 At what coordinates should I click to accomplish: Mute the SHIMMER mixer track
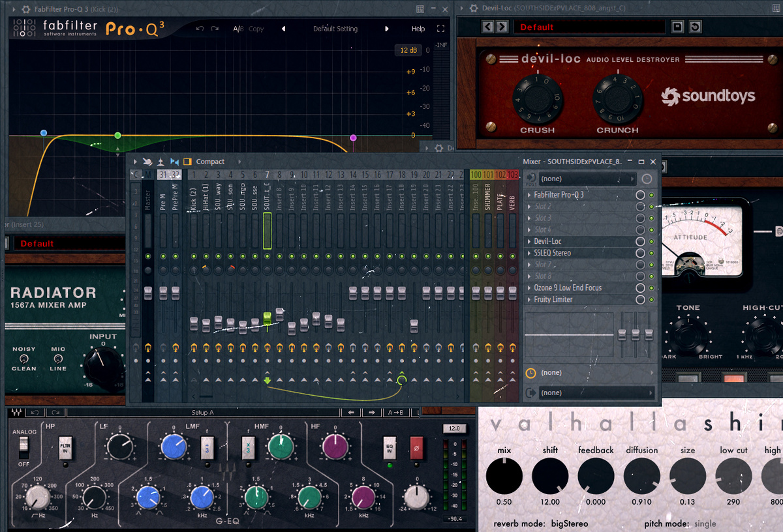[x=487, y=256]
